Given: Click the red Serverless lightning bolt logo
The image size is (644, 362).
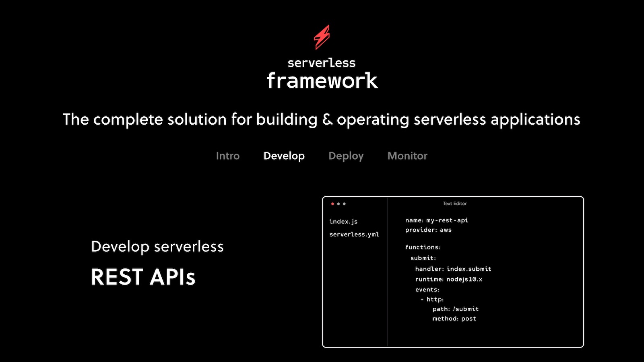Looking at the screenshot, I should pyautogui.click(x=322, y=37).
